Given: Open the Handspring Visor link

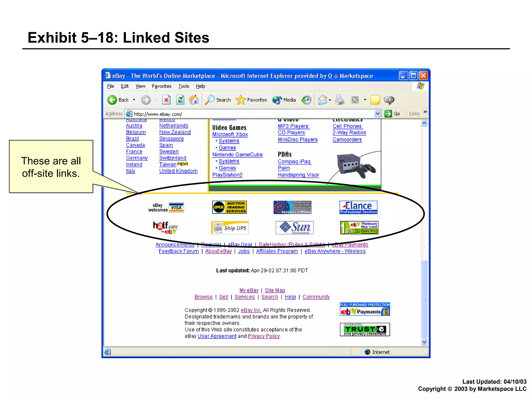Looking at the screenshot, I should coord(298,175).
